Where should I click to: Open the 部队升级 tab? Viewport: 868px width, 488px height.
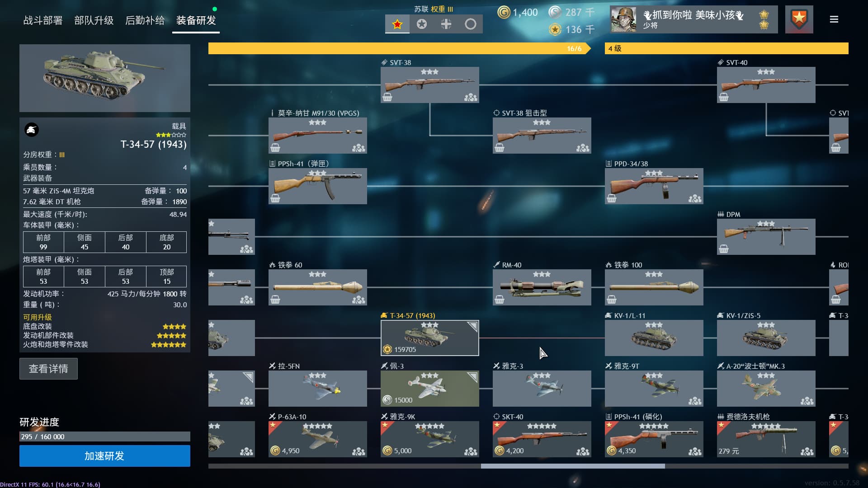pyautogui.click(x=94, y=20)
